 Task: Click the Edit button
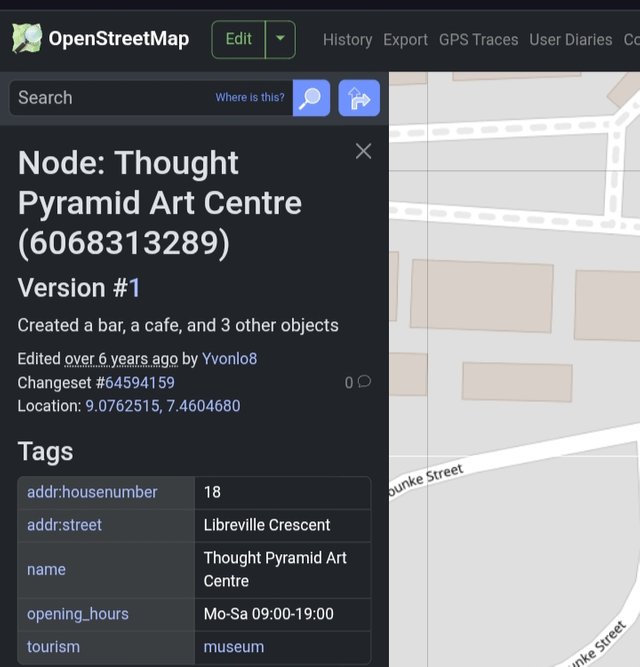tap(239, 39)
